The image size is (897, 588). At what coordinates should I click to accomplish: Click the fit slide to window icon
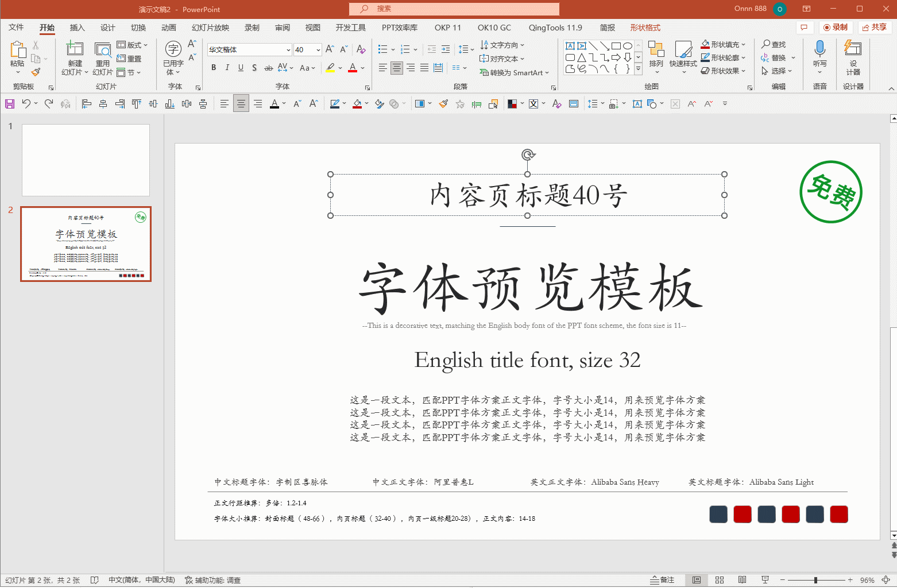886,580
